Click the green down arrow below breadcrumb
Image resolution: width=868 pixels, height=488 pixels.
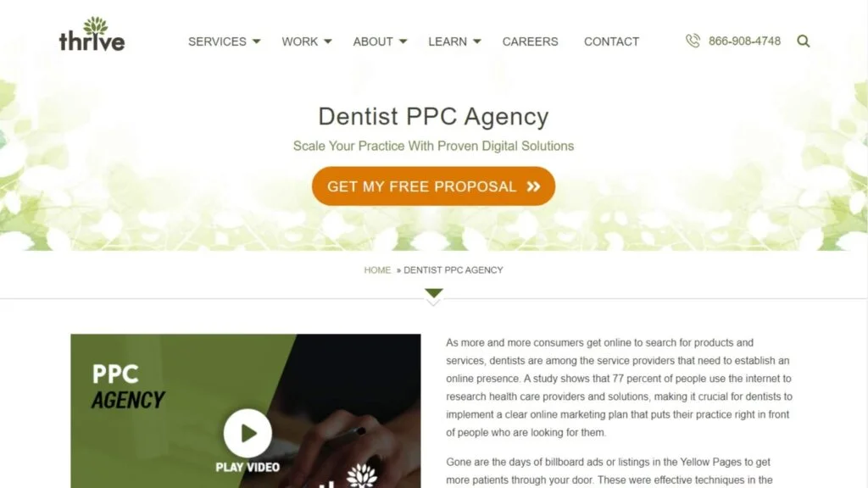[433, 292]
